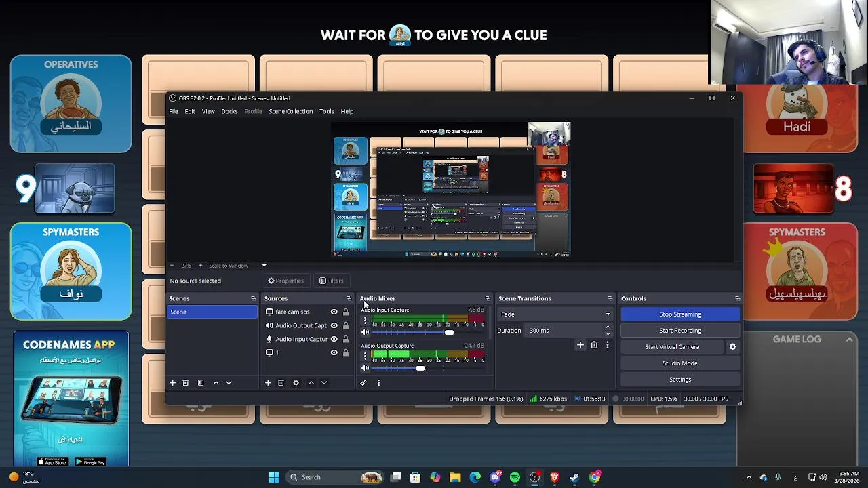The width and height of the screenshot is (868, 488).
Task: Click Start Virtual Camera button
Action: [x=672, y=347]
